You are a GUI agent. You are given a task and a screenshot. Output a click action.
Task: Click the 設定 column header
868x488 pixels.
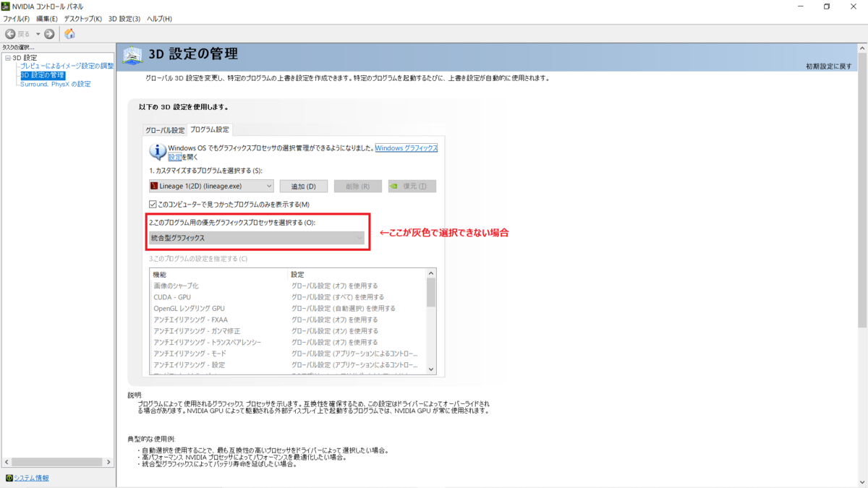coord(357,274)
